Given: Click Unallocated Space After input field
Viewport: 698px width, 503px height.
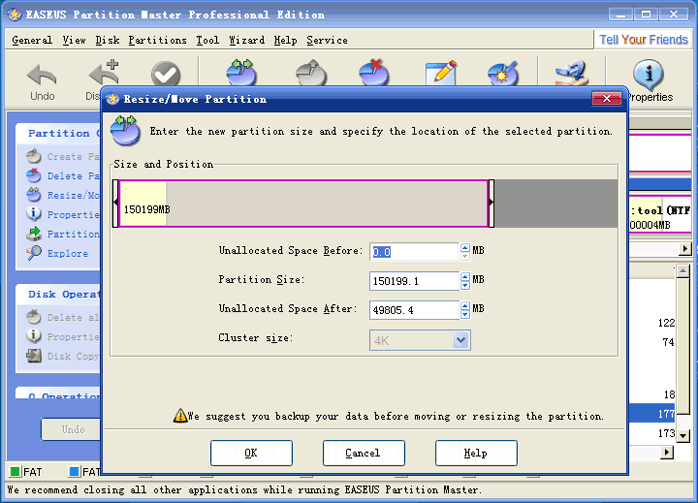Looking at the screenshot, I should click(414, 310).
